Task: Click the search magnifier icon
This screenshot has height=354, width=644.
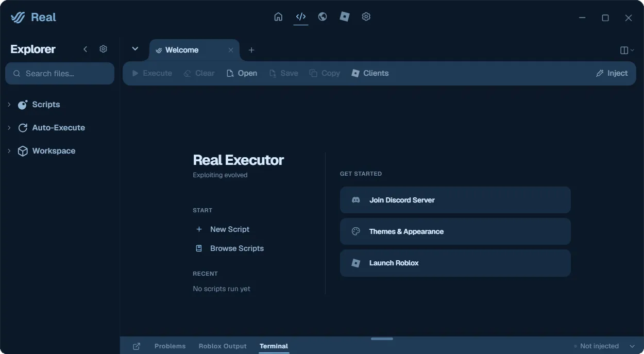Action: (16, 74)
